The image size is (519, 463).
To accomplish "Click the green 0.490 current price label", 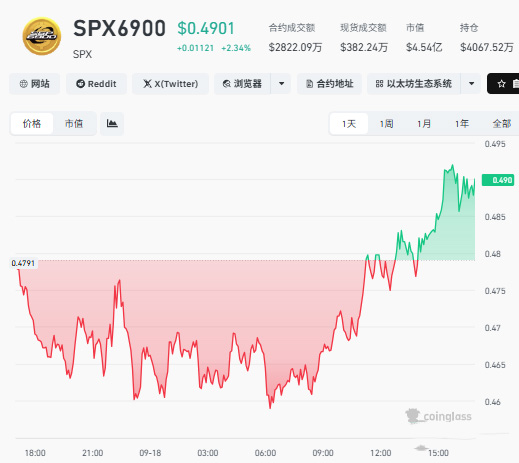I will [498, 180].
